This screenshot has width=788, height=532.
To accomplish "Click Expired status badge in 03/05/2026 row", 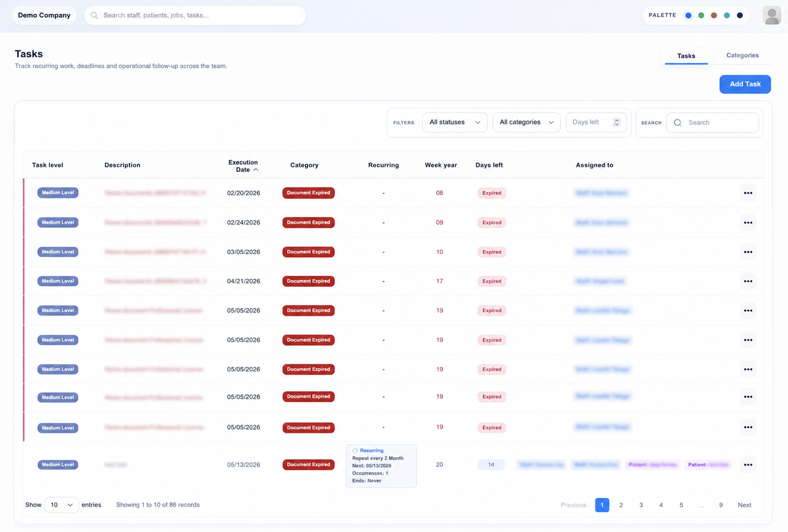I will pyautogui.click(x=492, y=252).
